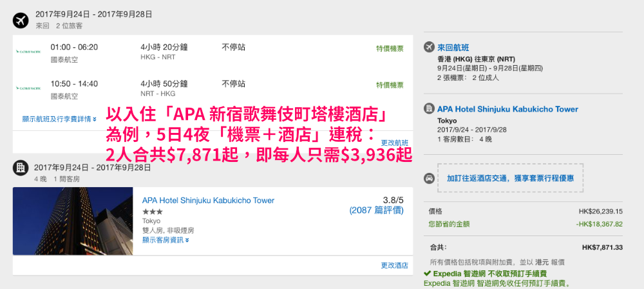Click the airplane icon beside the flight dates

(x=21, y=20)
